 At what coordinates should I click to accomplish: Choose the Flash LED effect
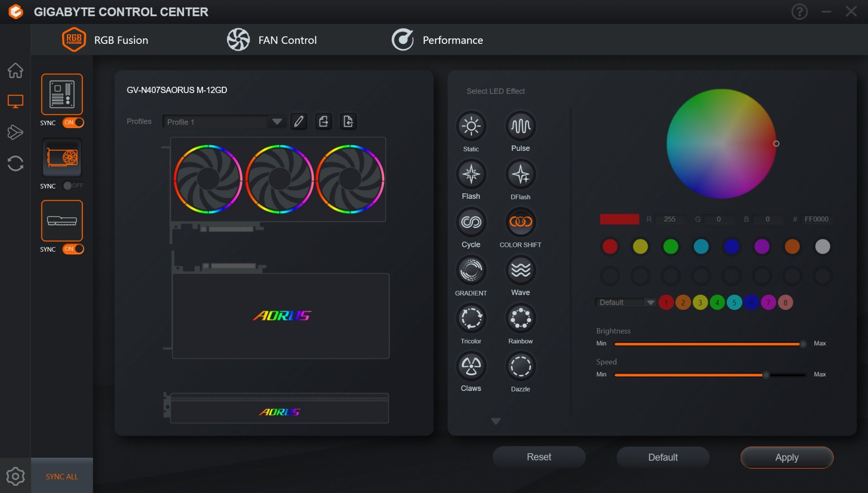tap(471, 174)
